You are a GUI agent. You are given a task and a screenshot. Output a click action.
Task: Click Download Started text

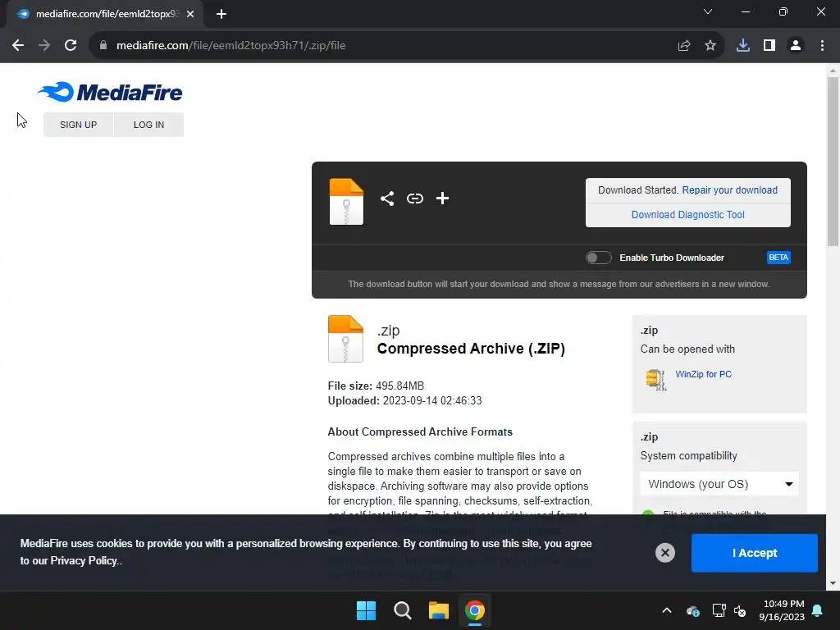click(638, 190)
